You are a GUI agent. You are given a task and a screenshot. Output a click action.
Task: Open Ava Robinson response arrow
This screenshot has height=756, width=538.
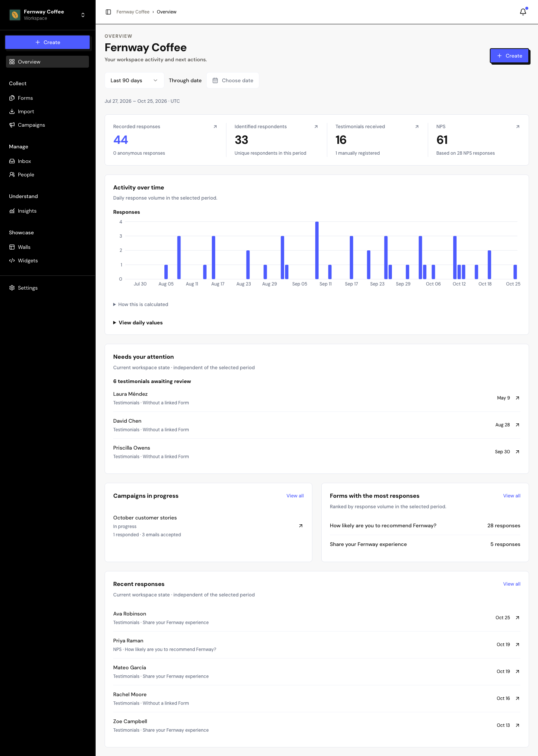[x=517, y=618]
